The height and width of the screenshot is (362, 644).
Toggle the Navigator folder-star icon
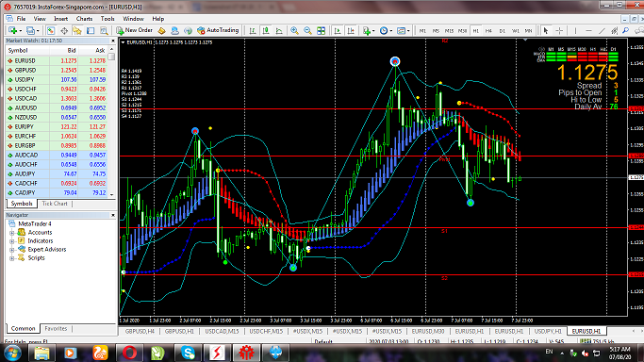[x=77, y=30]
